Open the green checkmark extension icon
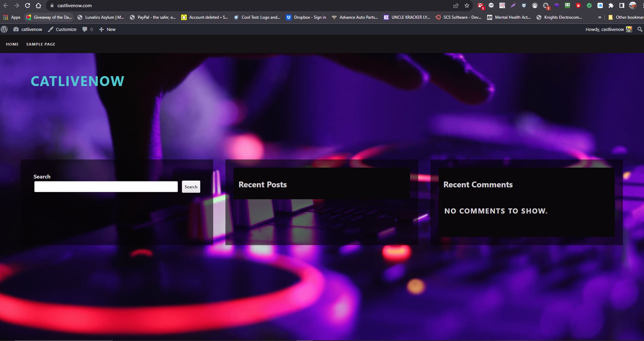 tap(589, 5)
